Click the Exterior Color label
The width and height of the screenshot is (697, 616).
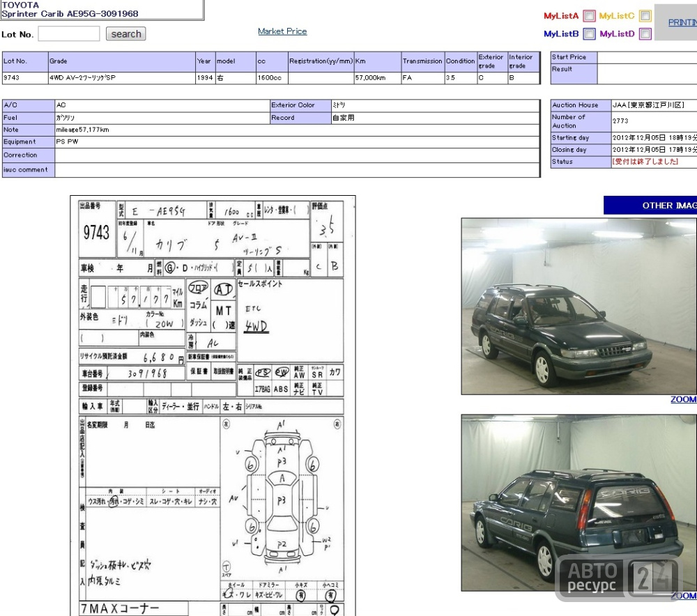click(300, 105)
